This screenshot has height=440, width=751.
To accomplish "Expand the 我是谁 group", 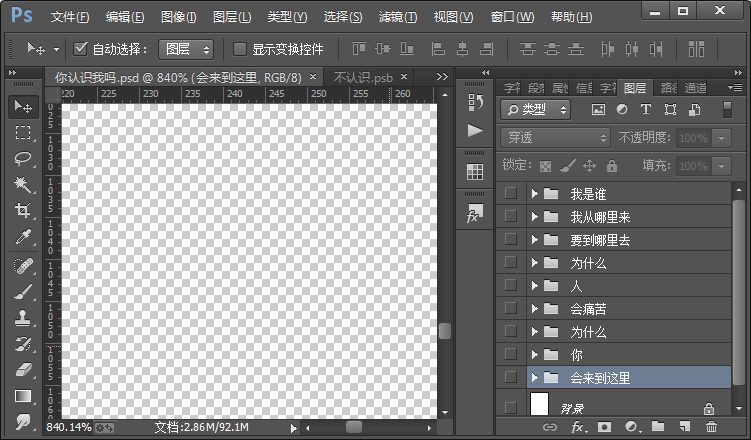I will (x=535, y=193).
